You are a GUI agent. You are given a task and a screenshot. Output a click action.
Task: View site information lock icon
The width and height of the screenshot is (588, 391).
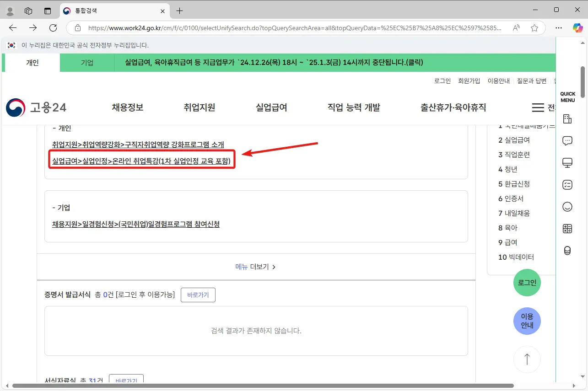[x=77, y=28]
